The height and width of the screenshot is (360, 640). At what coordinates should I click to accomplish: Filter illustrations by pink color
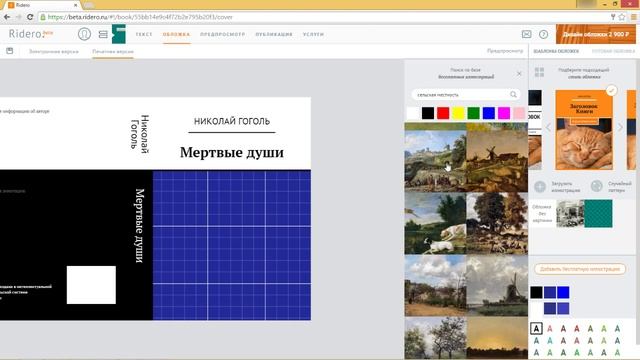tap(519, 113)
